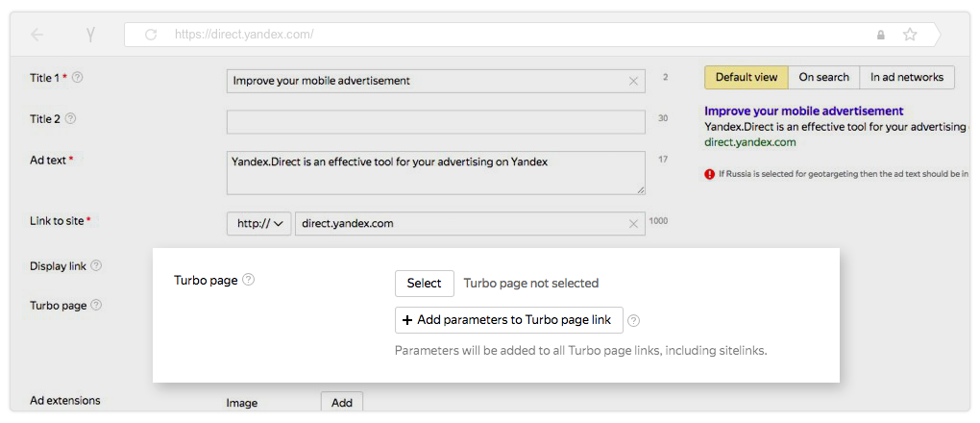
Task: Select the Default view preview tab
Action: [747, 77]
